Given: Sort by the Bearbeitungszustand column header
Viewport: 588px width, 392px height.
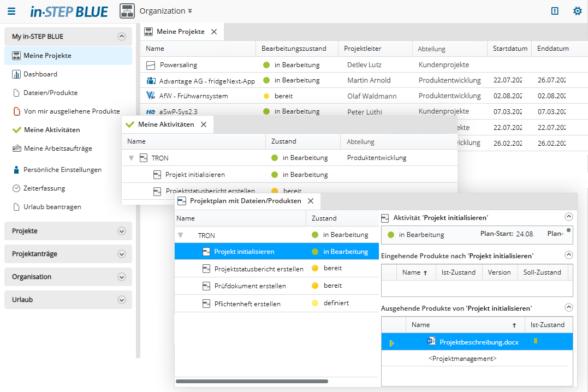Looking at the screenshot, I should coord(294,49).
